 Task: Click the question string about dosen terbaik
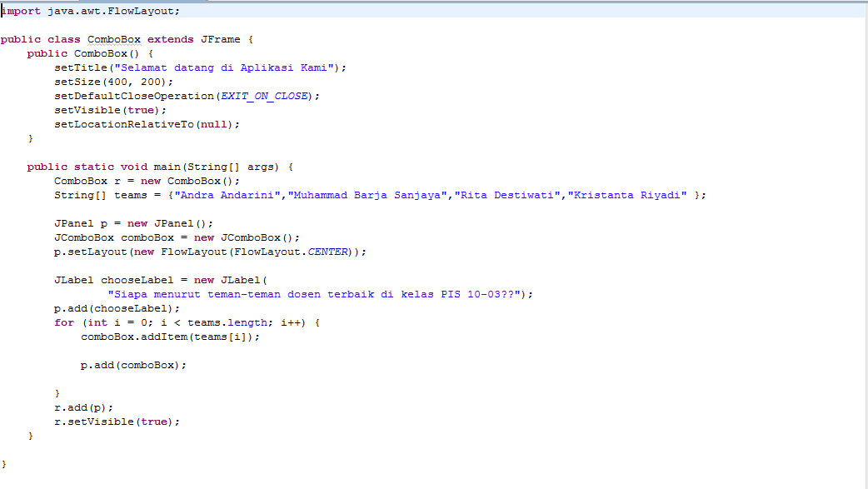coord(317,293)
